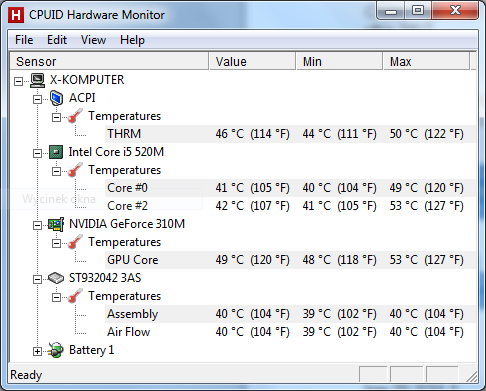This screenshot has height=391, width=486.
Task: Click the NVIDIA GeForce 310M graphics card icon
Action: pos(56,224)
